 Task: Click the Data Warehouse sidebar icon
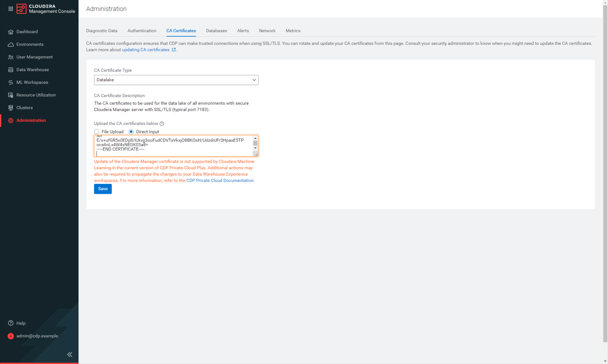11,70
